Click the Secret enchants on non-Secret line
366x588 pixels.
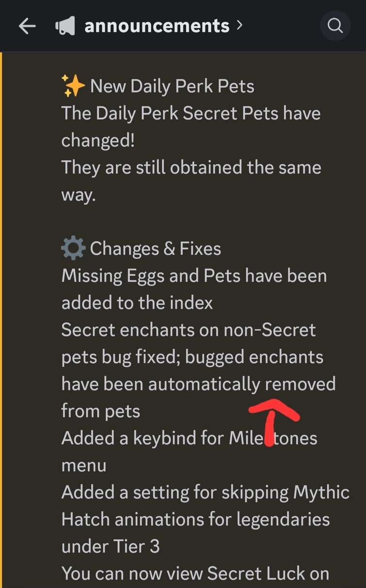pos(189,330)
